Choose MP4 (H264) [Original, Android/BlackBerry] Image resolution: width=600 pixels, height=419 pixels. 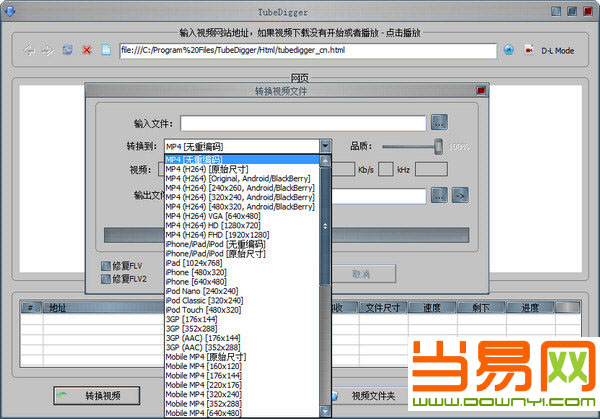(x=242, y=178)
